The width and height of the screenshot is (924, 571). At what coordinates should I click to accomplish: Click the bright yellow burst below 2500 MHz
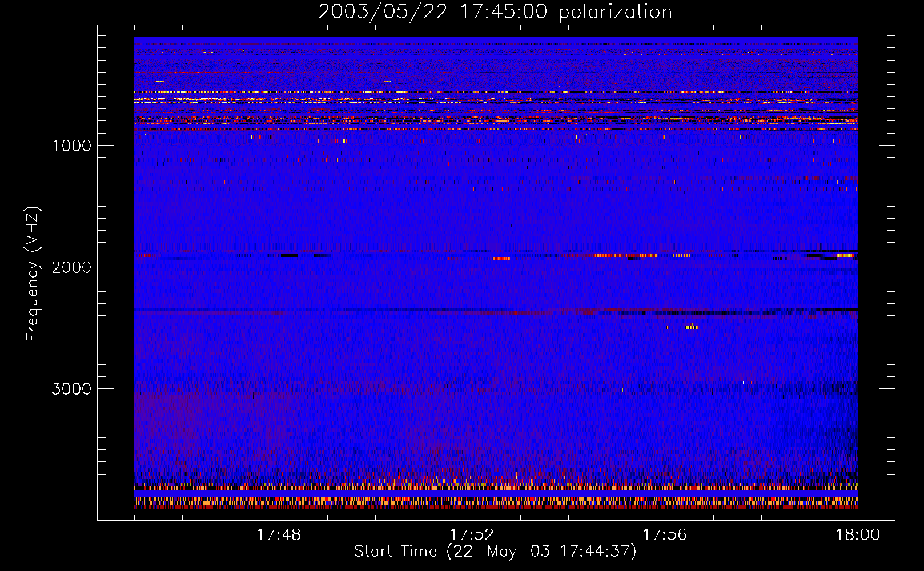692,328
